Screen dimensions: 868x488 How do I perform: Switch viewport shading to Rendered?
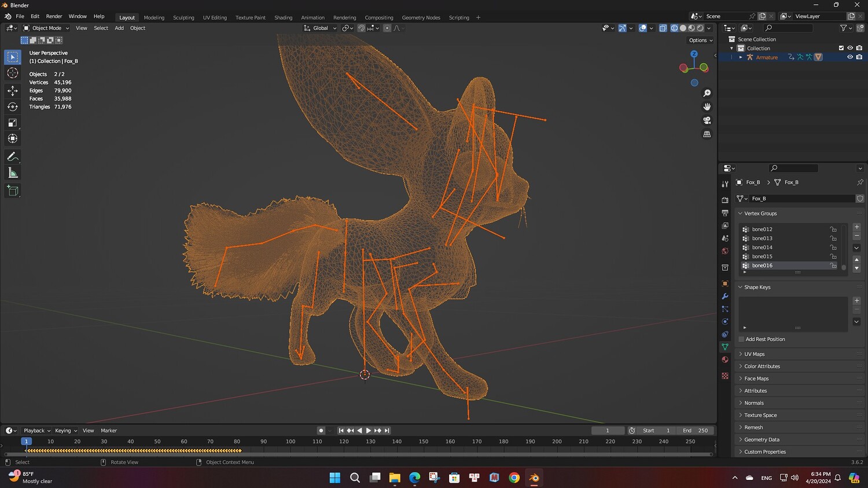click(x=700, y=28)
